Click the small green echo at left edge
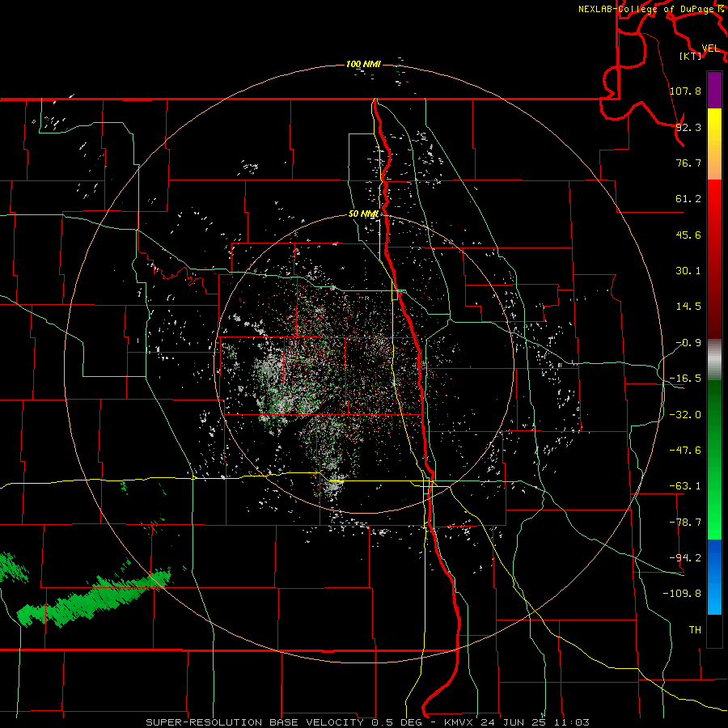728x728 pixels. (x=13, y=568)
